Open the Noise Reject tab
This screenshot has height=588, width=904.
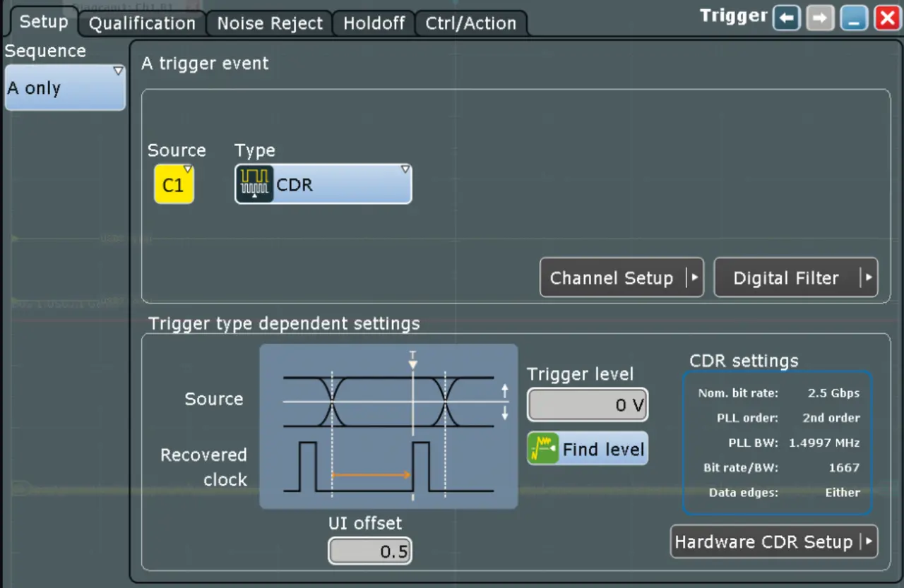(x=270, y=23)
